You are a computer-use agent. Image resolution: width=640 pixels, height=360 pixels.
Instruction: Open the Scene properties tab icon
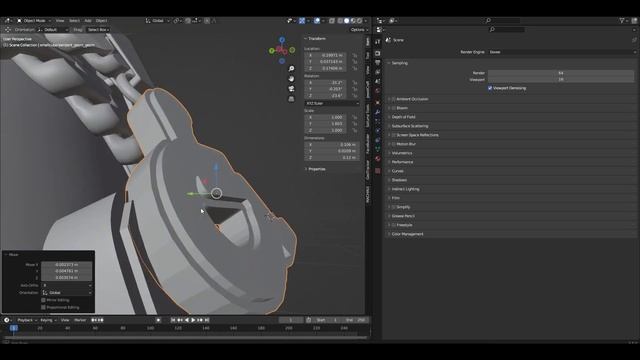pos(378,81)
